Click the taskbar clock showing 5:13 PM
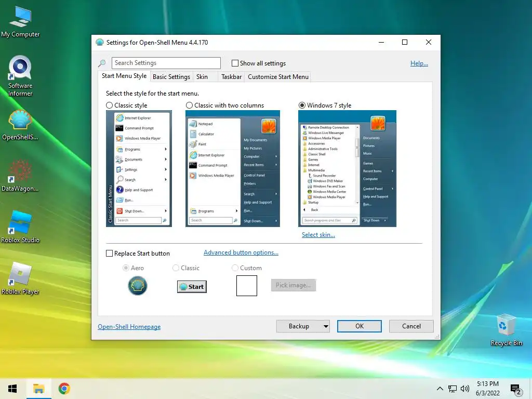This screenshot has height=399, width=532. [487, 389]
